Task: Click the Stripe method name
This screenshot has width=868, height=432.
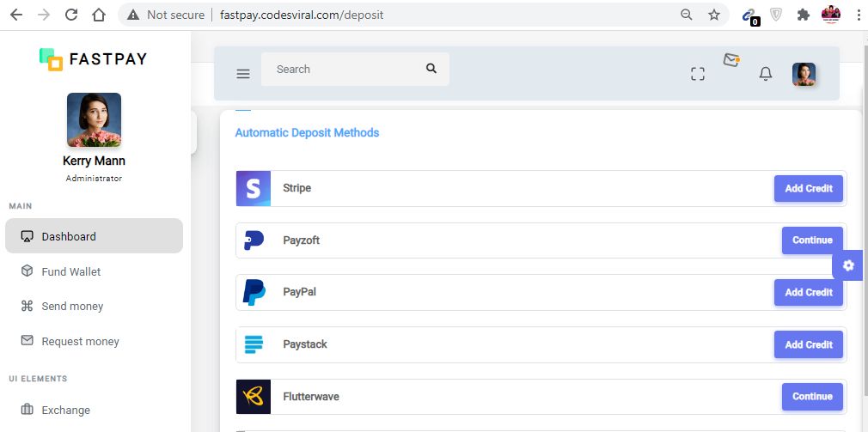Action: point(297,188)
